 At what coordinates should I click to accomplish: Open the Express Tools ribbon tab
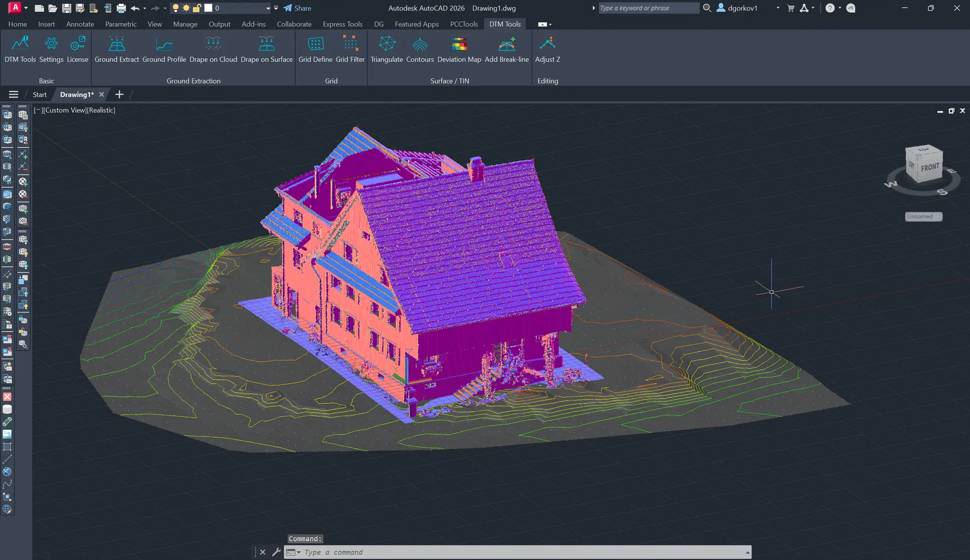point(343,24)
